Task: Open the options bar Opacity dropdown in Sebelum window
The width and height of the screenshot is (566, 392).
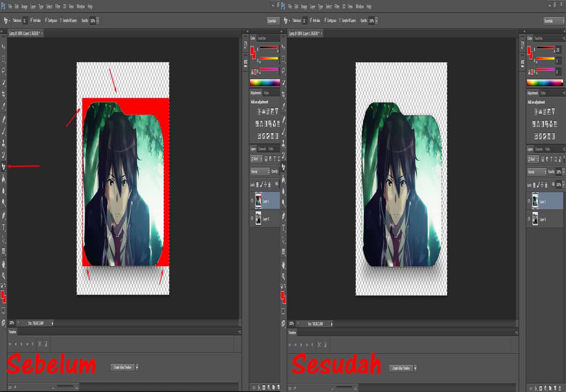Action: [98, 20]
